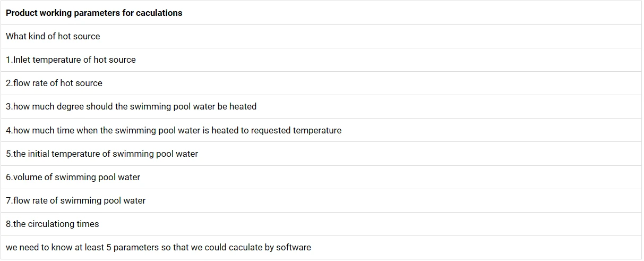Click the 'initial temperature of swimming pool water' row

click(321, 154)
